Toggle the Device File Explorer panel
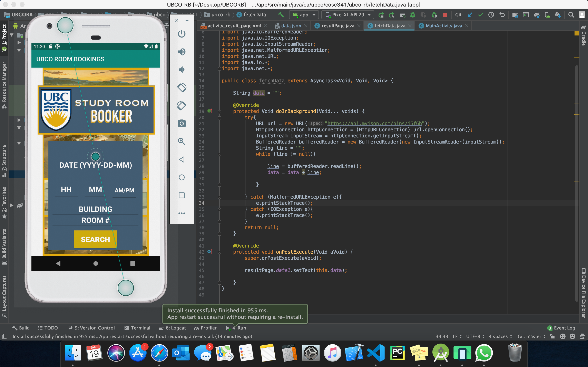The image size is (588, 367). tap(584, 293)
